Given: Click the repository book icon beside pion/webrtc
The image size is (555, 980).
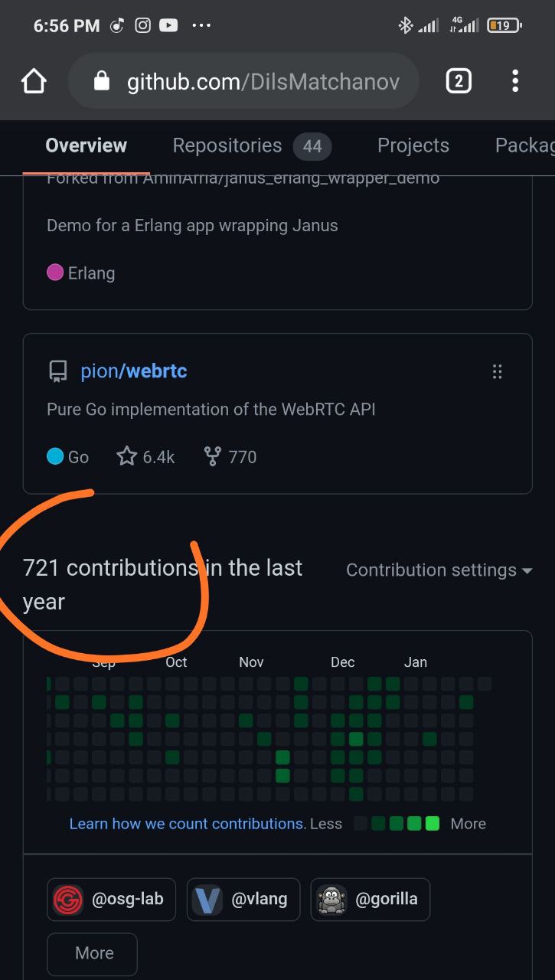Looking at the screenshot, I should [57, 372].
